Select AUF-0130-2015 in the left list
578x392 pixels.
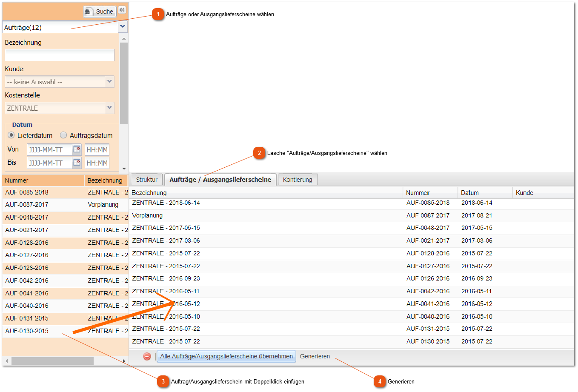[65, 331]
